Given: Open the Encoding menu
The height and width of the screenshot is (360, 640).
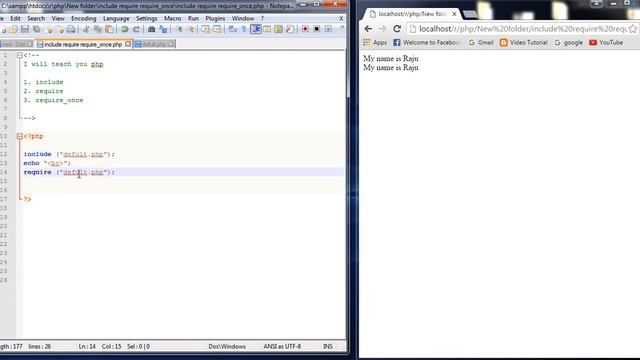Looking at the screenshot, I should (84, 18).
